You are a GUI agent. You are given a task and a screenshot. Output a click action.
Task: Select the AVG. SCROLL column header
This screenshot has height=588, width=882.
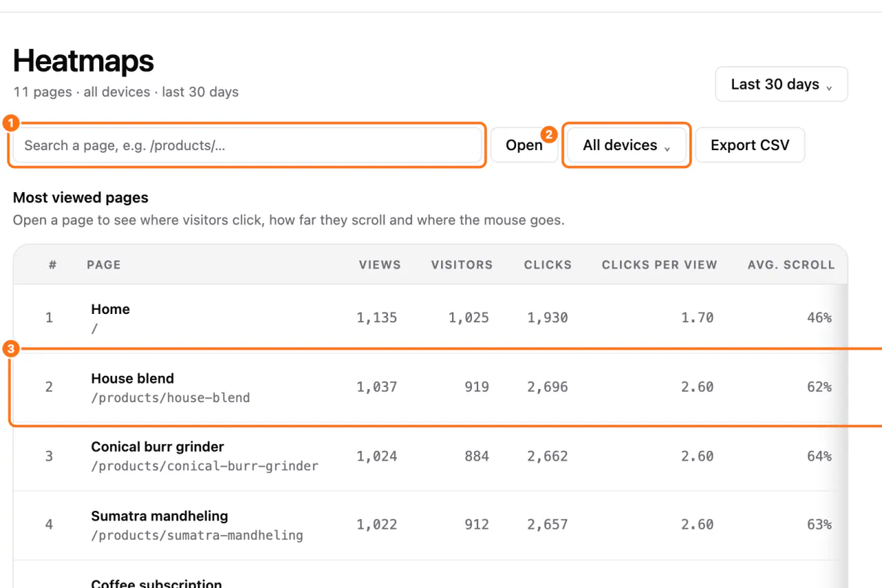[791, 264]
